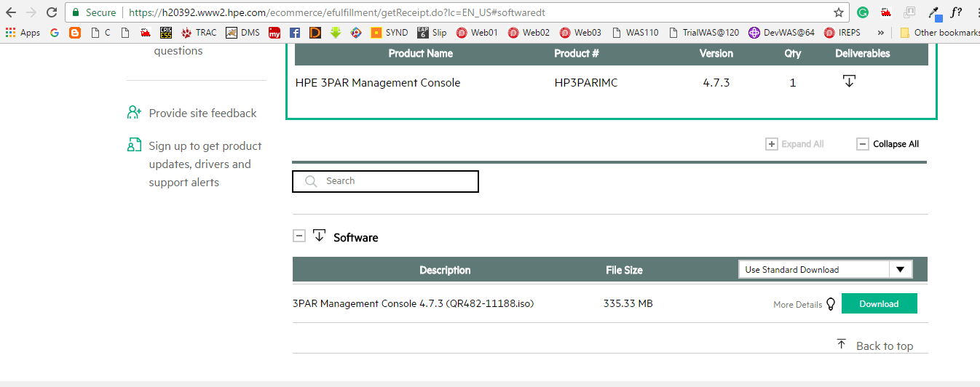This screenshot has width=980, height=387.
Task: Select the 'HPE 3PAR Management Console' product name
Action: tap(378, 82)
